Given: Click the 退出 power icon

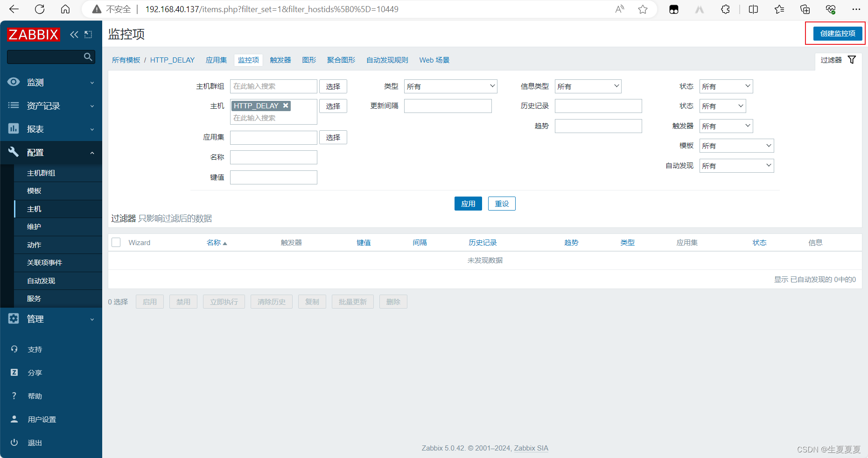Looking at the screenshot, I should tap(14, 442).
